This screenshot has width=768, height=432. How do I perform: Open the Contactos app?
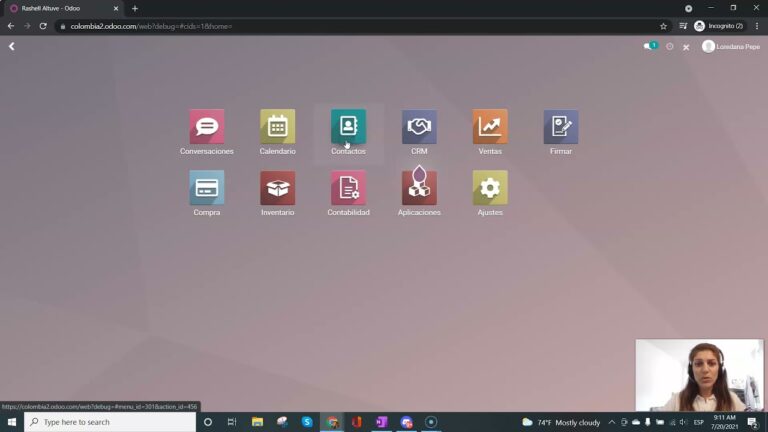pos(348,126)
